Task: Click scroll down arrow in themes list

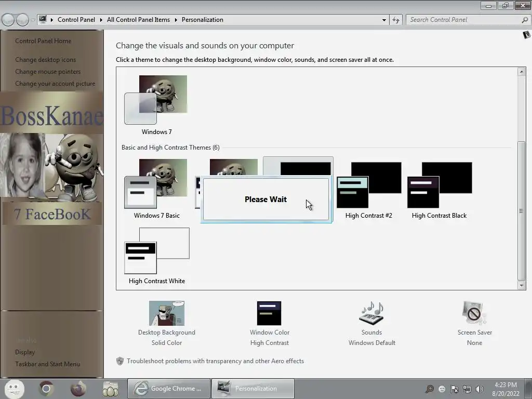Action: click(522, 286)
